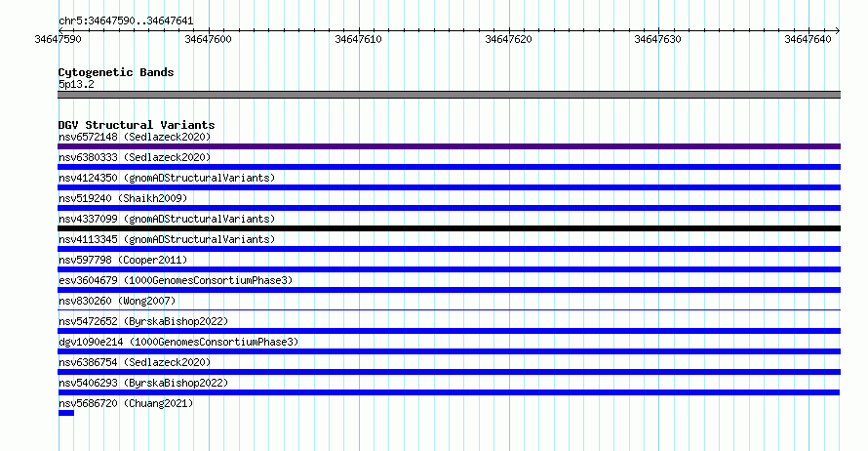Click the blue bar under dgv1090e214
The width and height of the screenshot is (868, 451).
coord(449,351)
